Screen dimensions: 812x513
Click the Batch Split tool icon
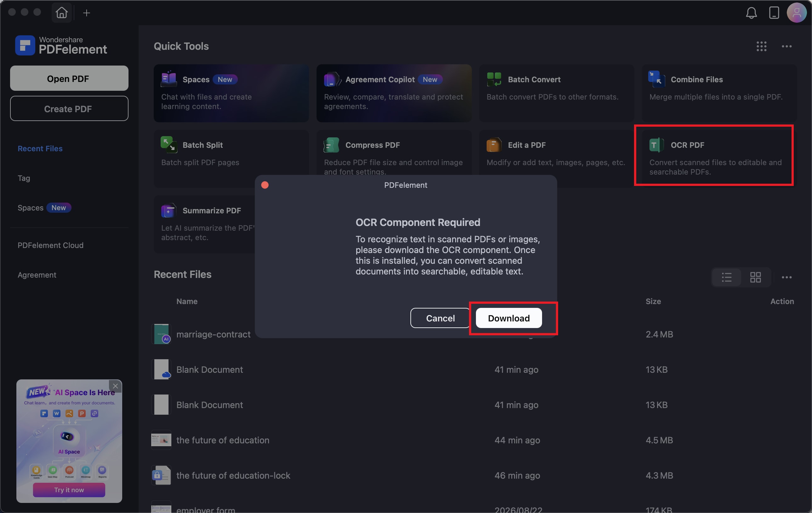pyautogui.click(x=169, y=145)
